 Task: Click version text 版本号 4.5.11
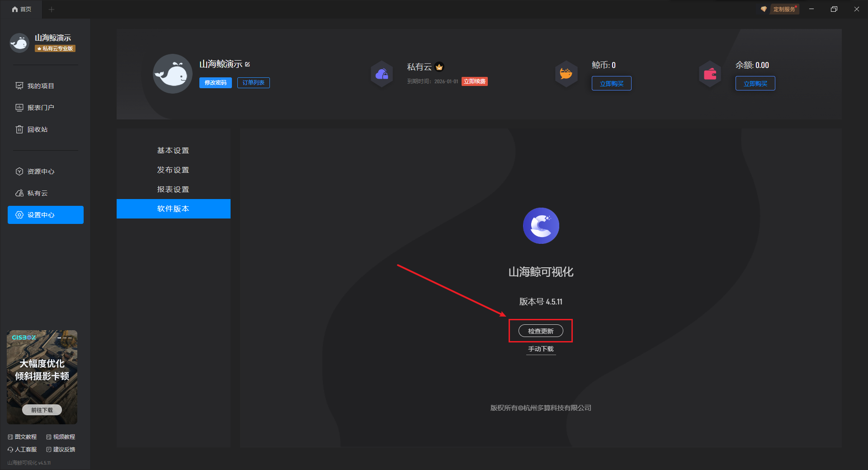tap(541, 302)
